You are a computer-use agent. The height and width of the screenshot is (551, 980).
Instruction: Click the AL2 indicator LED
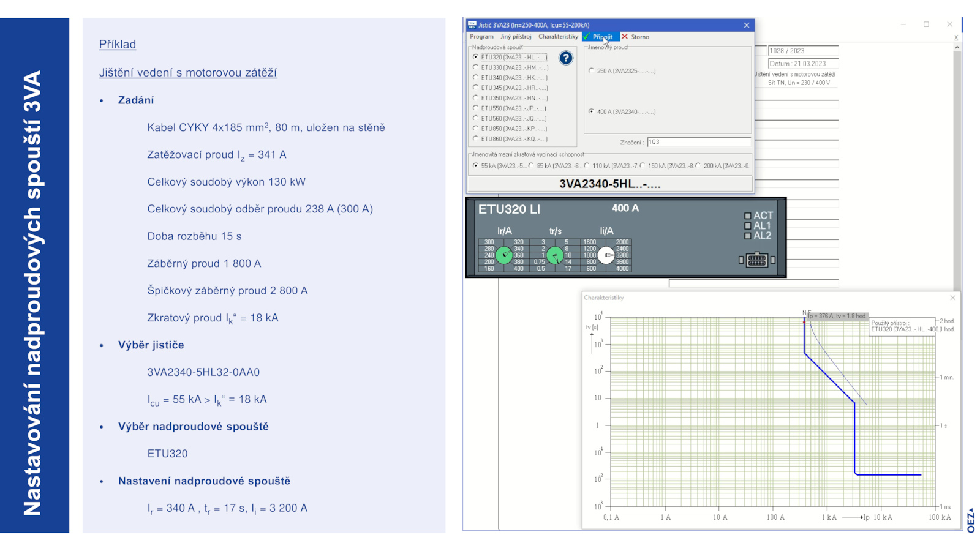point(747,236)
